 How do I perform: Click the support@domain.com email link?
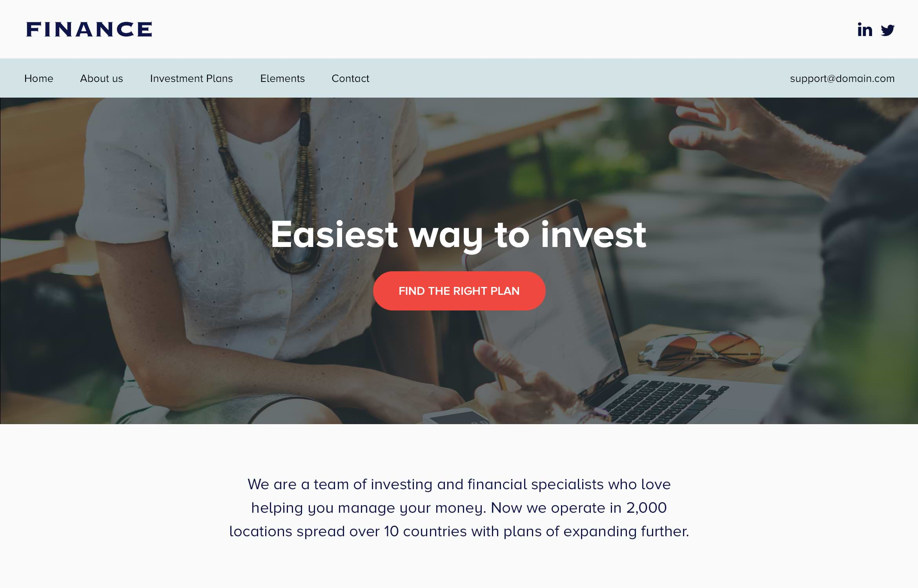(x=842, y=78)
